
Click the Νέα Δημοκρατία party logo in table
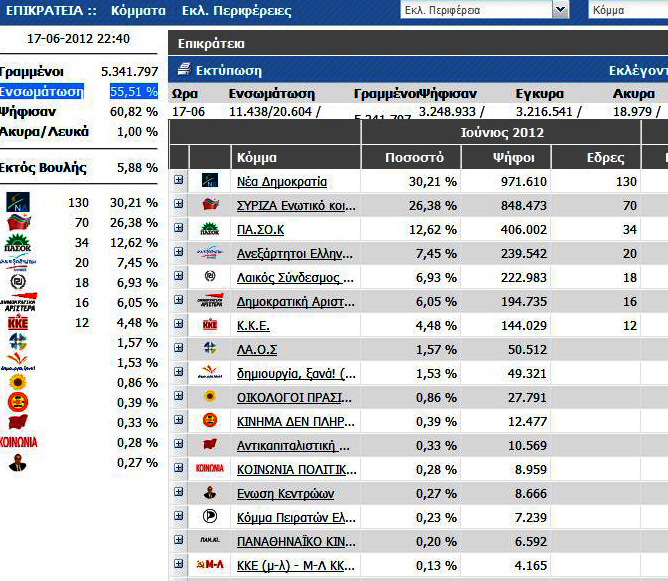(210, 182)
